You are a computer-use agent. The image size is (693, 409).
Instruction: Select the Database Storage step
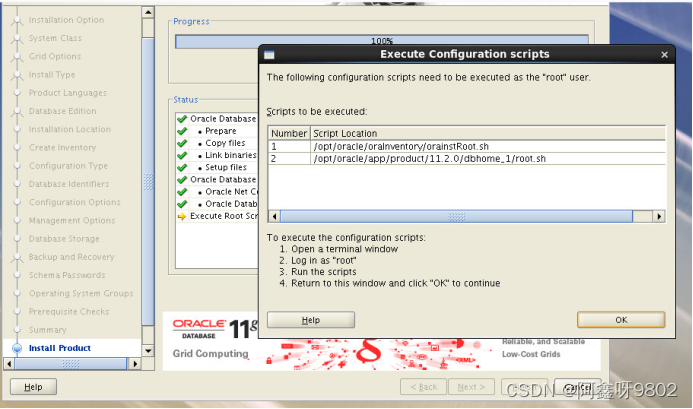pos(64,239)
